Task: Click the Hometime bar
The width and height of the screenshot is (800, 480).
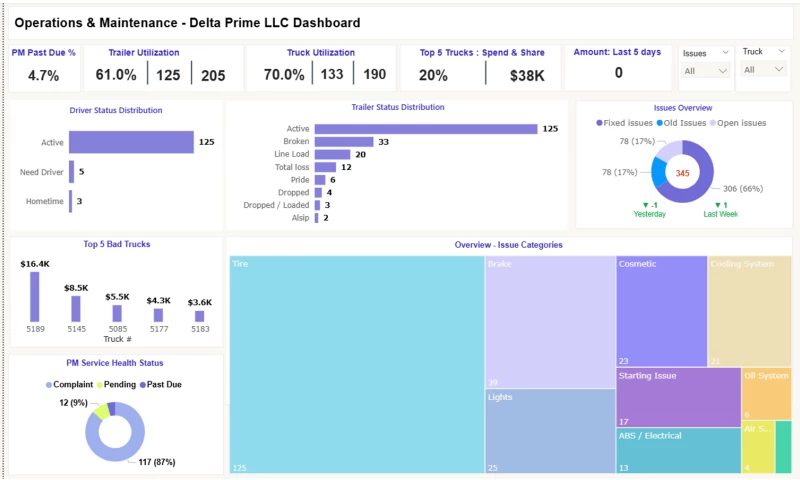Action: [x=70, y=201]
